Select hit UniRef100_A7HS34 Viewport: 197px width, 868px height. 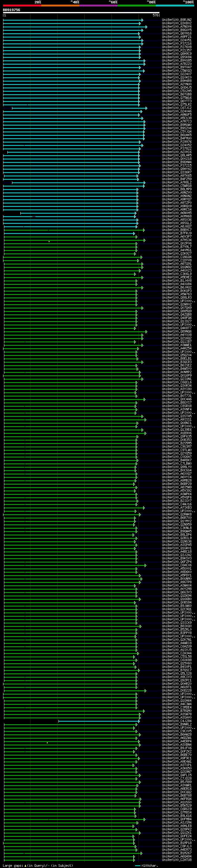(177, 240)
